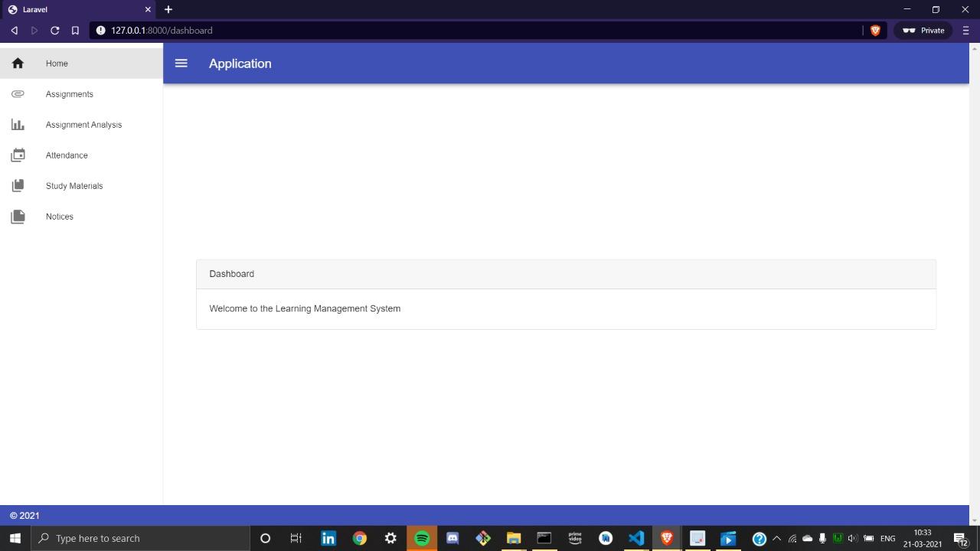
Task: Click the Home house icon
Action: [x=18, y=64]
